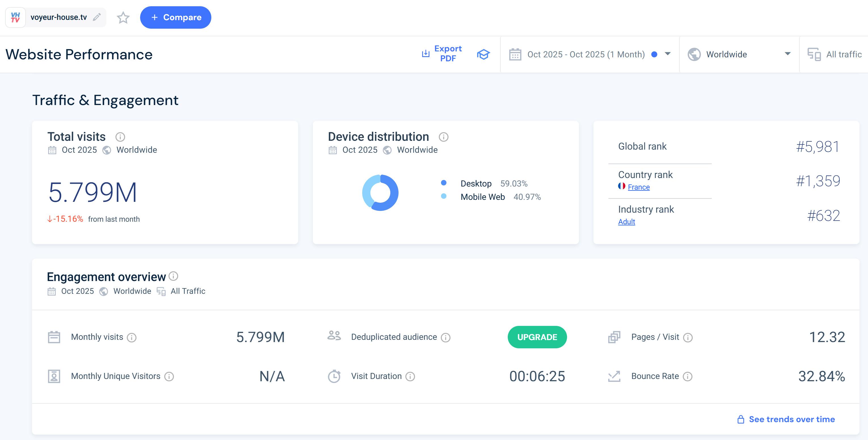
Task: Click Export PDF
Action: click(x=442, y=54)
